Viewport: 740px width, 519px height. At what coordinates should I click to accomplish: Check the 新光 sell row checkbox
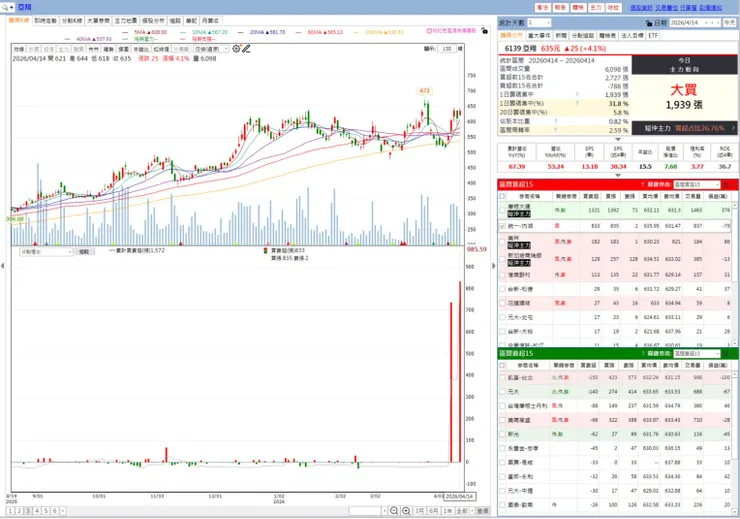pyautogui.click(x=502, y=434)
